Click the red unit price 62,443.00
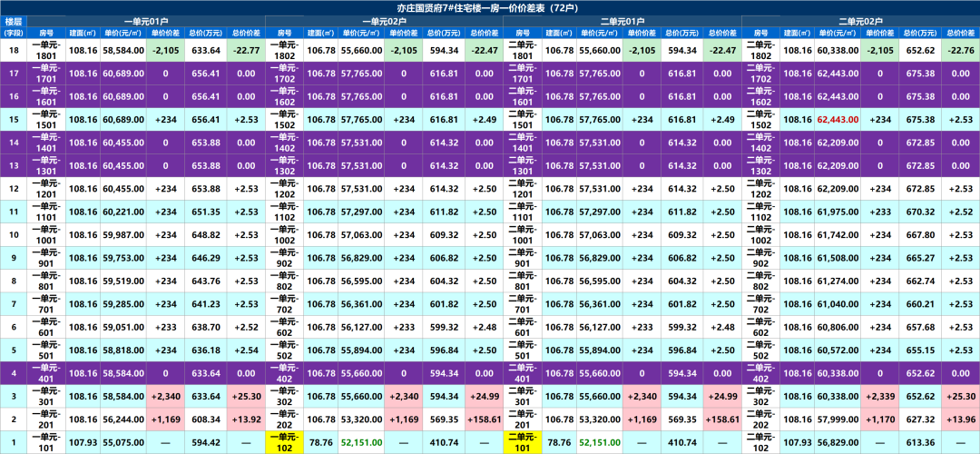The image size is (980, 454). pyautogui.click(x=838, y=119)
